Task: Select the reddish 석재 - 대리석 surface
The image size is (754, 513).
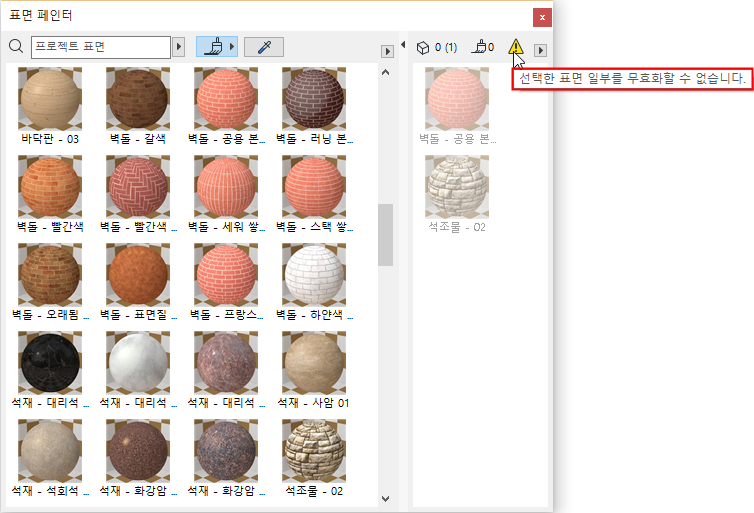Action: click(226, 370)
